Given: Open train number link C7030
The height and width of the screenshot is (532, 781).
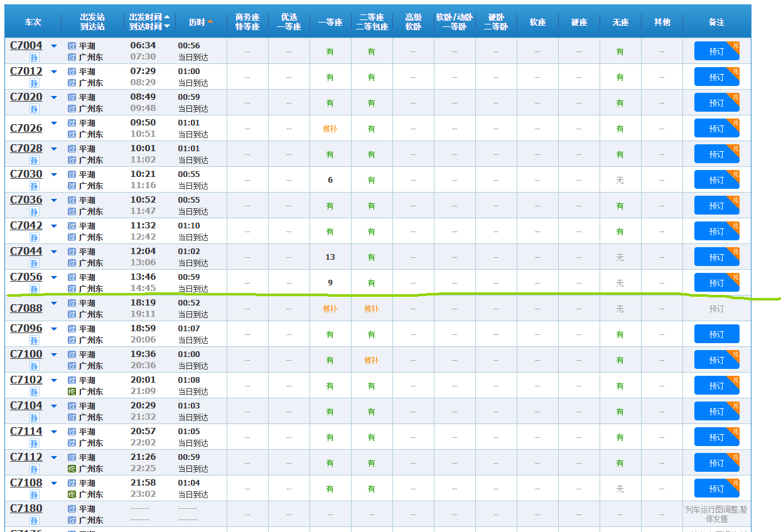Looking at the screenshot, I should click(x=26, y=174).
